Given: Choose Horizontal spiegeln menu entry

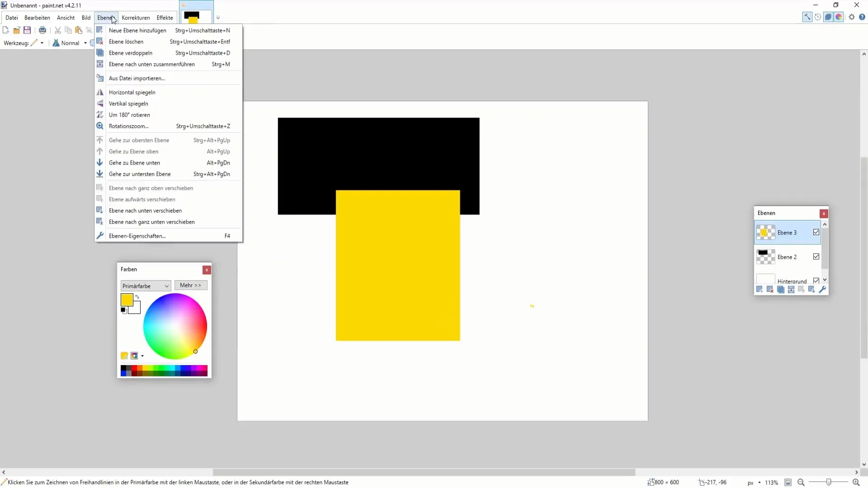Looking at the screenshot, I should [169, 92].
